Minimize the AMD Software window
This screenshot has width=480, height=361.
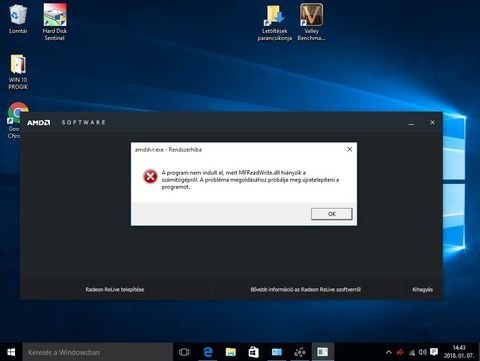(411, 123)
